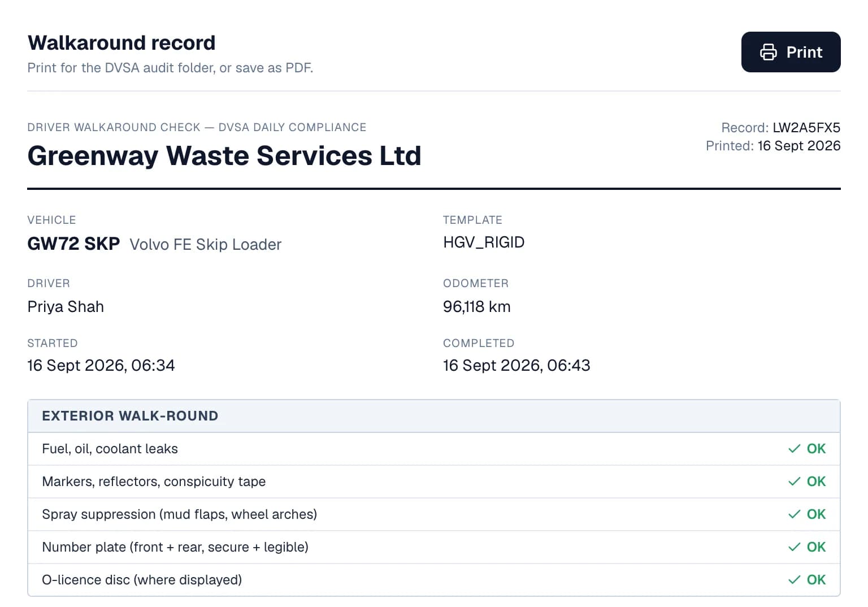Click the template value HGV_RIGID
Viewport: 868px width, 607px height.
(484, 242)
